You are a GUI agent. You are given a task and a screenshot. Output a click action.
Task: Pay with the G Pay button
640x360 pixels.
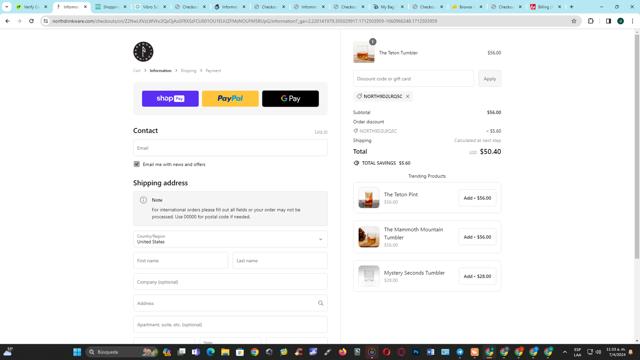click(290, 98)
